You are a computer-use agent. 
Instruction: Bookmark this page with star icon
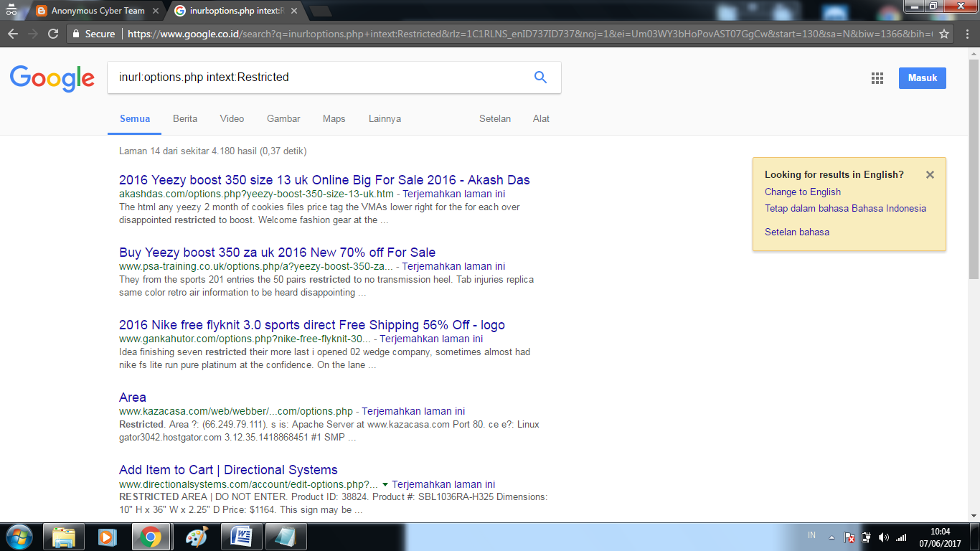(x=944, y=34)
